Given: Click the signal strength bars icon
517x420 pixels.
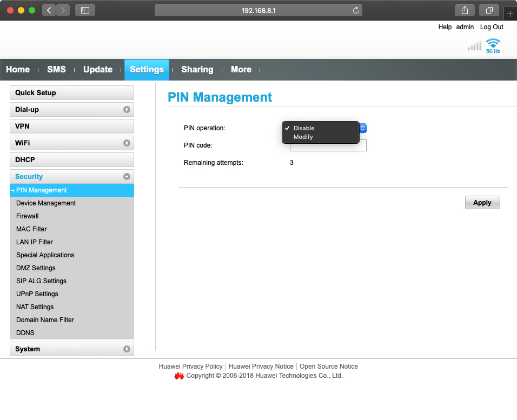Looking at the screenshot, I should click(x=474, y=46).
